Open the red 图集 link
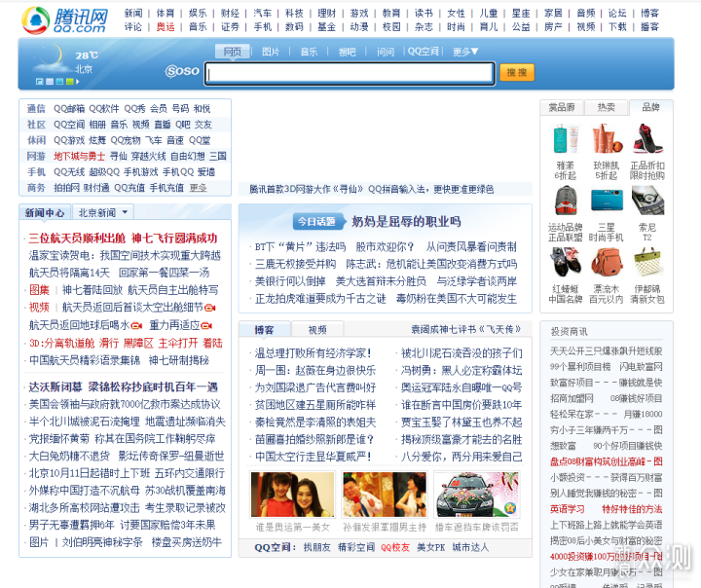The image size is (701, 588). (39, 290)
